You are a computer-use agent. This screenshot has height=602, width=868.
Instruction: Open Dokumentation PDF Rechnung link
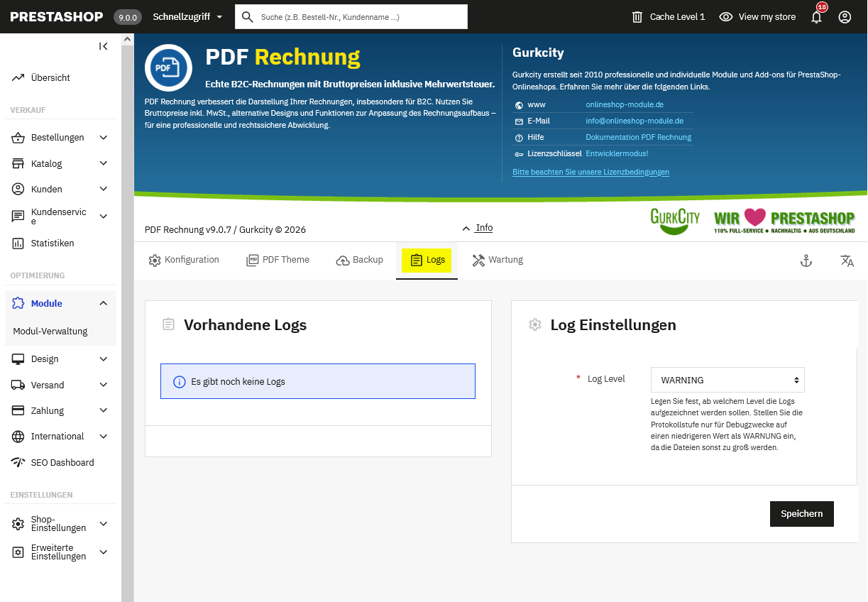coord(638,138)
